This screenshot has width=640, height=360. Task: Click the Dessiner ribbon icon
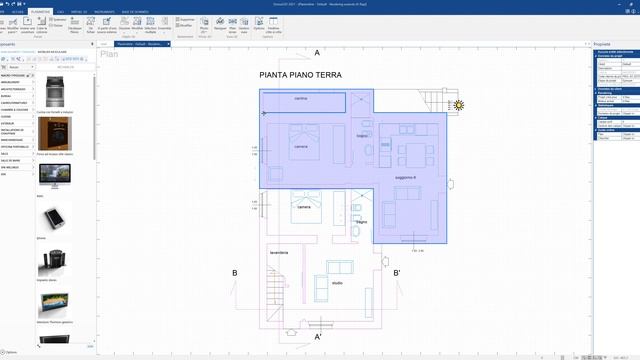pos(124,24)
